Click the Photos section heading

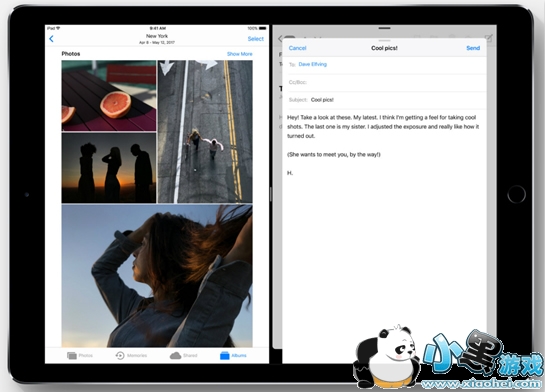pyautogui.click(x=71, y=54)
